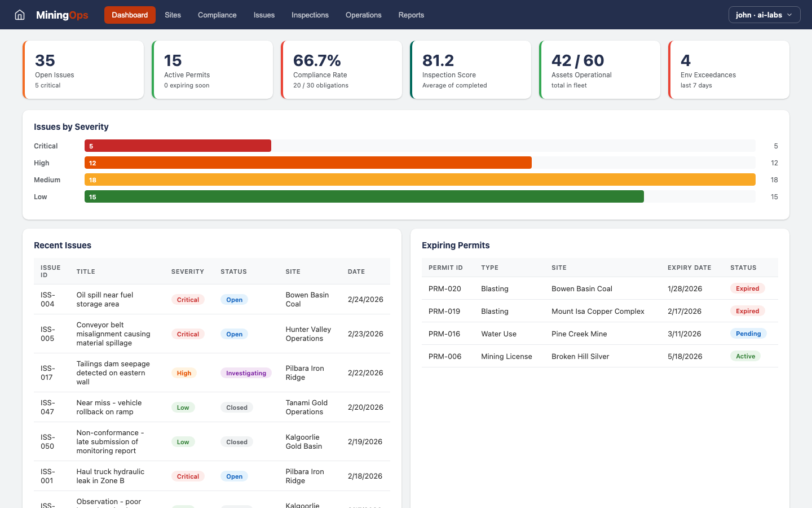Viewport: 812px width, 508px height.
Task: Click the Open status badge on ISS-004
Action: pos(234,300)
